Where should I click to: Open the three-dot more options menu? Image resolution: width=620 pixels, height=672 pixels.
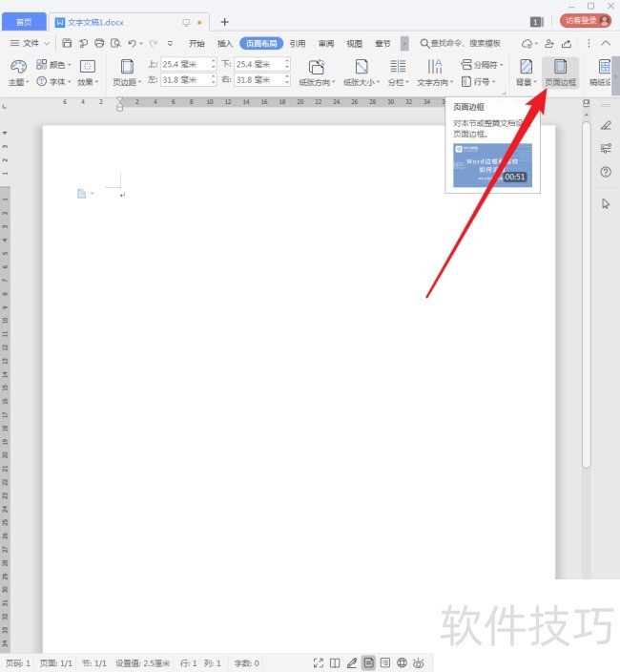pyautogui.click(x=589, y=43)
